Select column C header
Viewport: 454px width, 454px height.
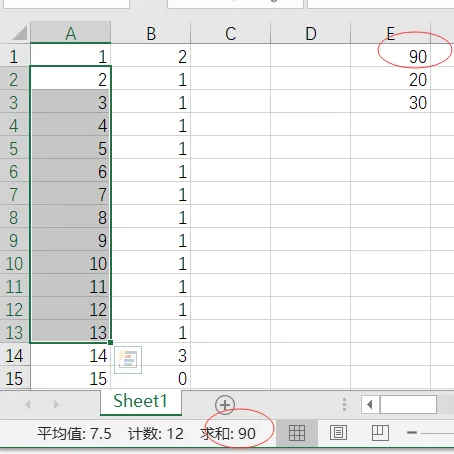click(231, 33)
